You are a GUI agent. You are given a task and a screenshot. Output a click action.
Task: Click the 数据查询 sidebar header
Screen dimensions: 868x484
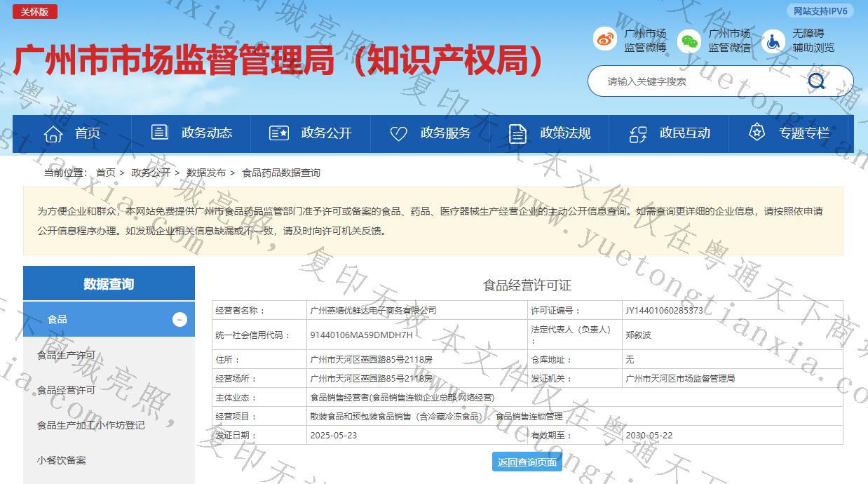pos(109,283)
